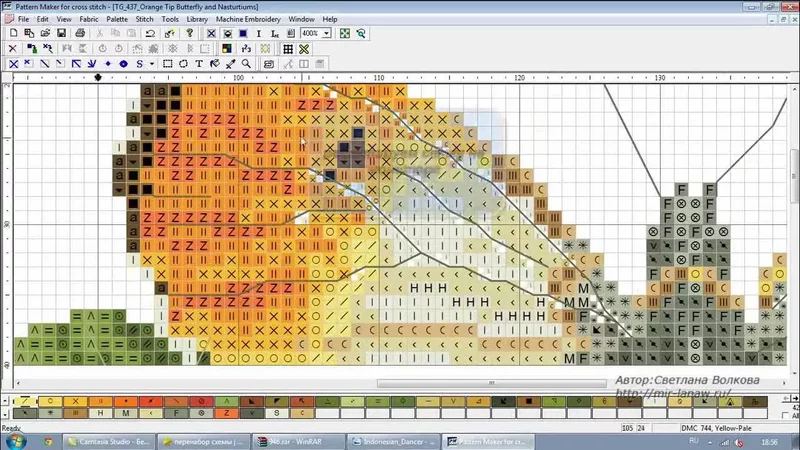Select the flood fill bucket tool
Viewport: 800px width, 450px height.
click(215, 64)
